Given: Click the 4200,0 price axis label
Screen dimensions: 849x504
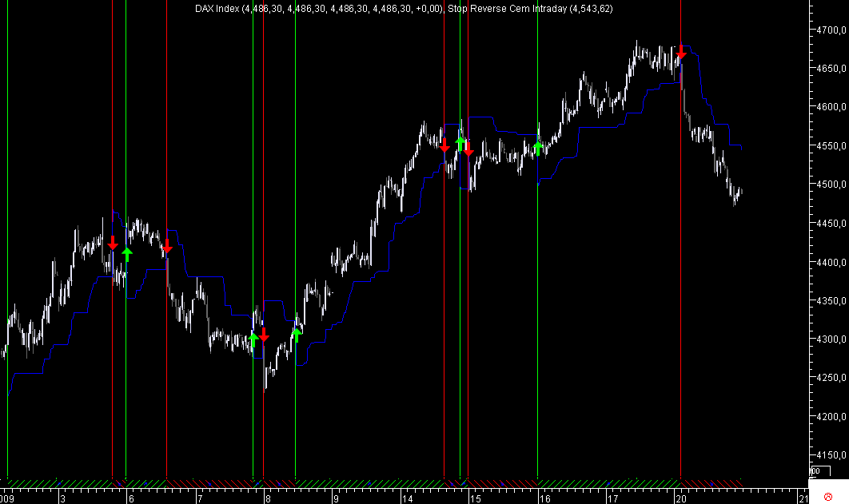Looking at the screenshot, I should coord(831,416).
